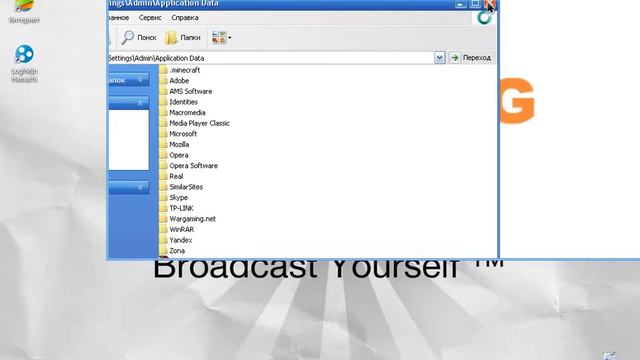Screen dimensions: 640x360
Task: Toggle the Папки folders pane button
Action: pyautogui.click(x=182, y=38)
